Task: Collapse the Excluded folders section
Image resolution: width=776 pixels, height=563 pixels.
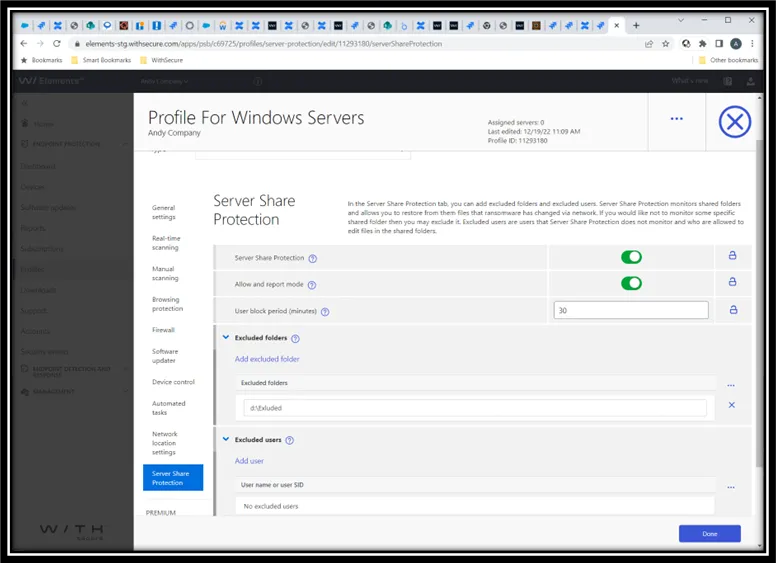Action: 226,337
